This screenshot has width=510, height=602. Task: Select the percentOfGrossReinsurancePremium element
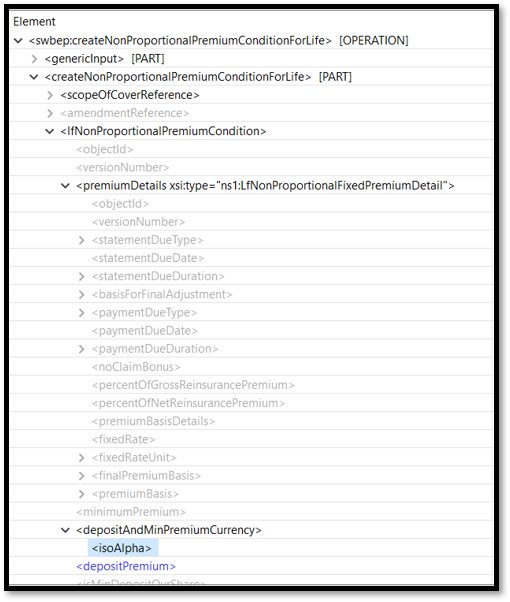pos(193,385)
